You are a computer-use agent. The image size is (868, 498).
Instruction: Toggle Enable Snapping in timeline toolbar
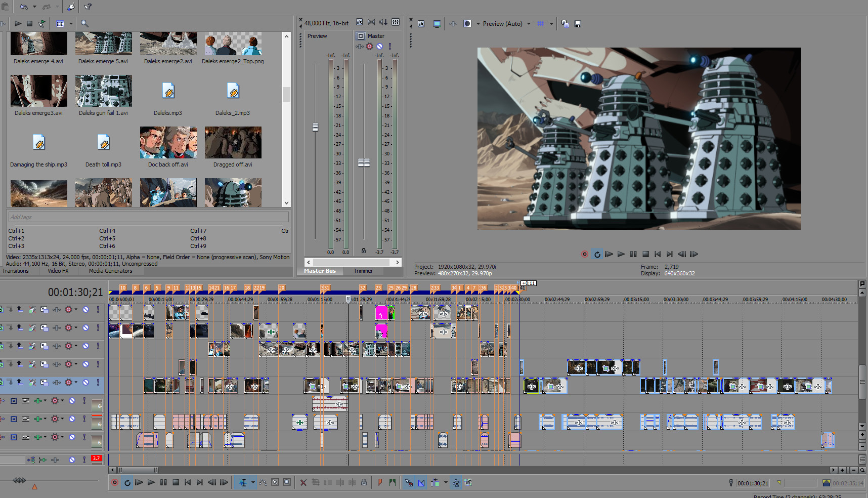click(x=409, y=483)
